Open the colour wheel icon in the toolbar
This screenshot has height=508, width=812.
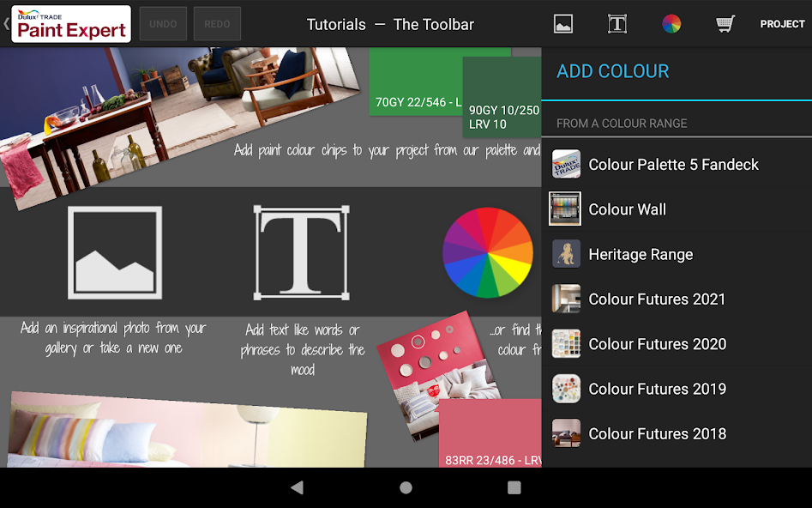click(x=671, y=24)
